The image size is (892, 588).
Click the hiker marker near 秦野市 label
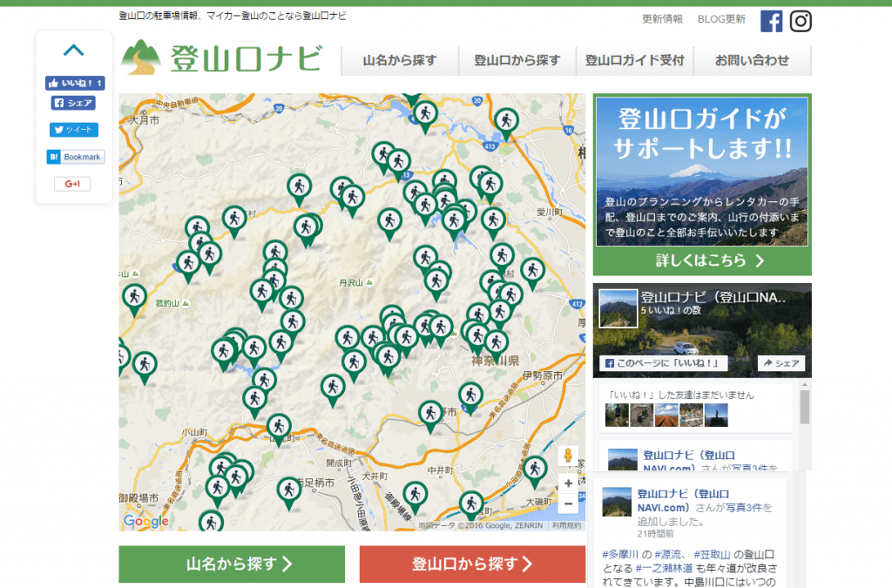pyautogui.click(x=430, y=416)
